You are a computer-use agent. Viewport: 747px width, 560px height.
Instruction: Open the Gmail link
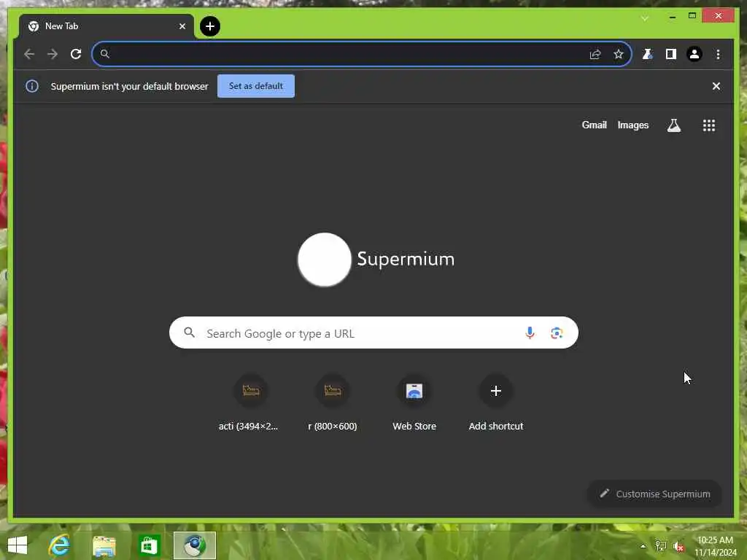tap(594, 125)
